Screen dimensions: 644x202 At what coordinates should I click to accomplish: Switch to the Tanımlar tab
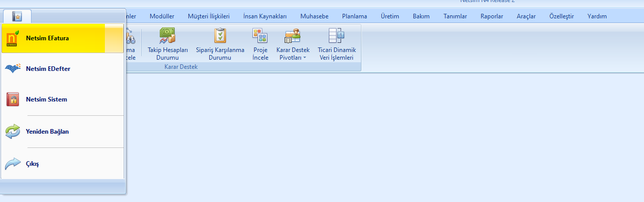455,16
